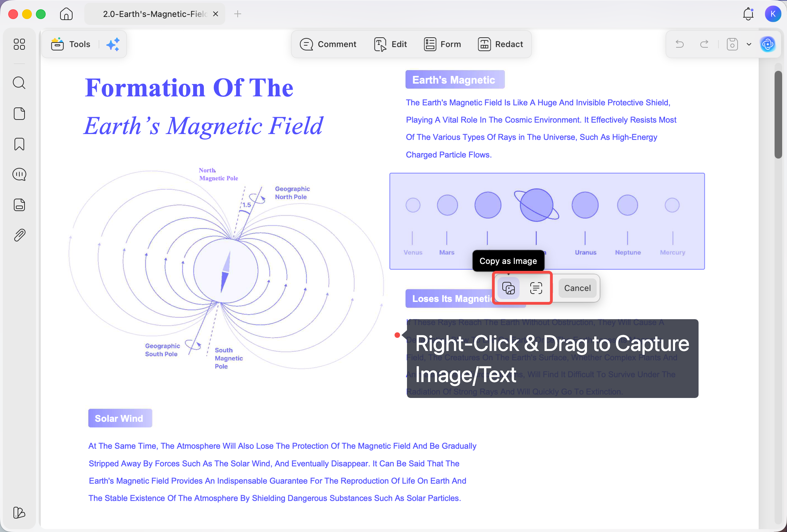The width and height of the screenshot is (787, 532).
Task: Click the Copy as Image icon
Action: tap(509, 288)
